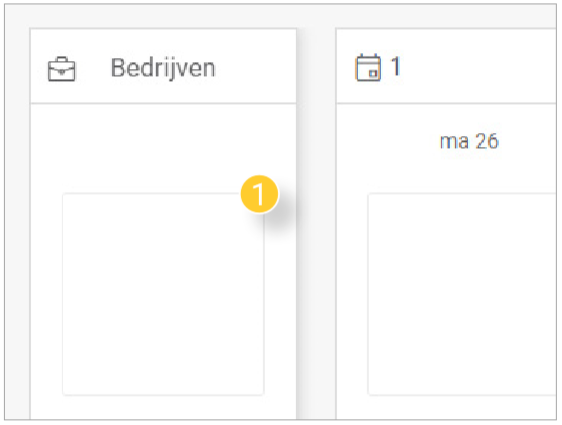
Task: Click empty space below the Bedrijven card
Action: [x=163, y=407]
